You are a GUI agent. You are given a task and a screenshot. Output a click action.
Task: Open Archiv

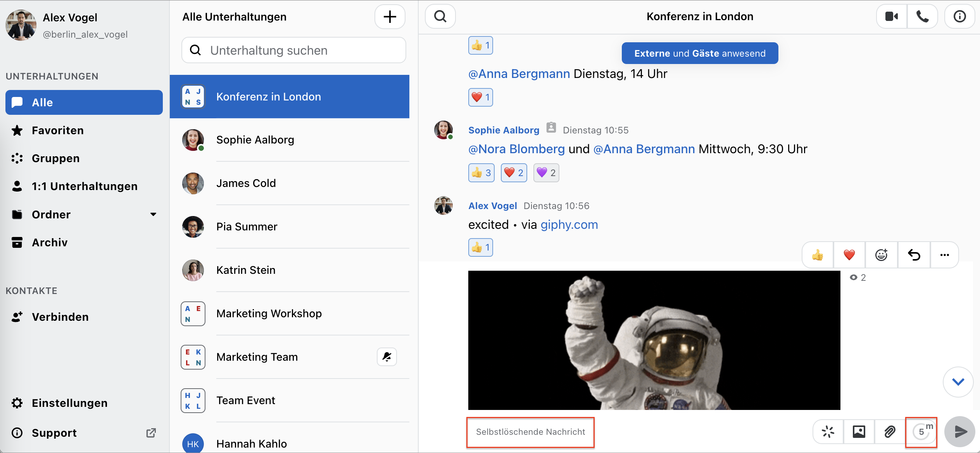click(84, 242)
